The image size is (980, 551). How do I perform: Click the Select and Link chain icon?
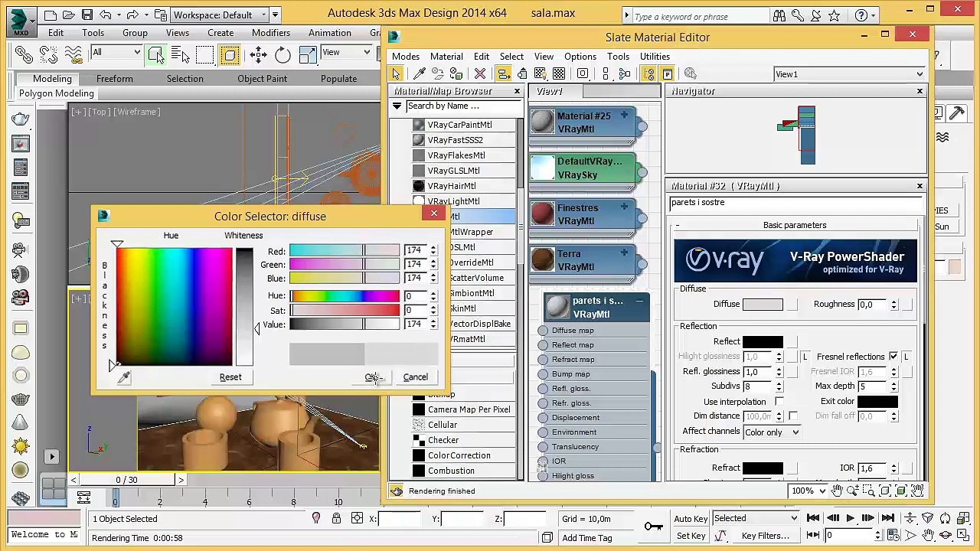pyautogui.click(x=24, y=54)
